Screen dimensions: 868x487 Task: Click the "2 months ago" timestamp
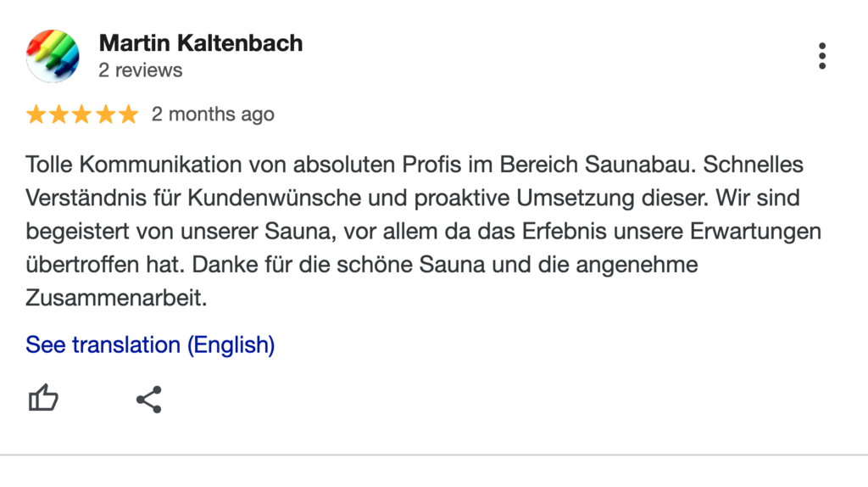click(x=213, y=115)
